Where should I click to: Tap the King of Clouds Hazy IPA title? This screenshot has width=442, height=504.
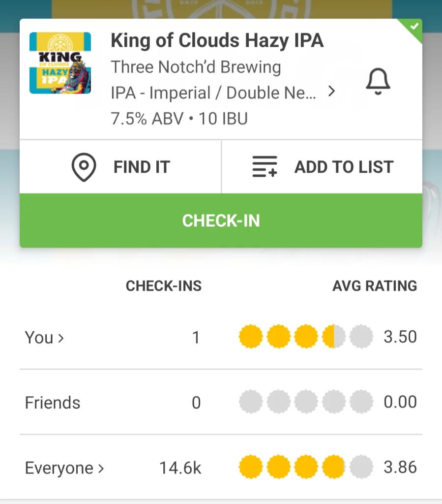pos(217,41)
